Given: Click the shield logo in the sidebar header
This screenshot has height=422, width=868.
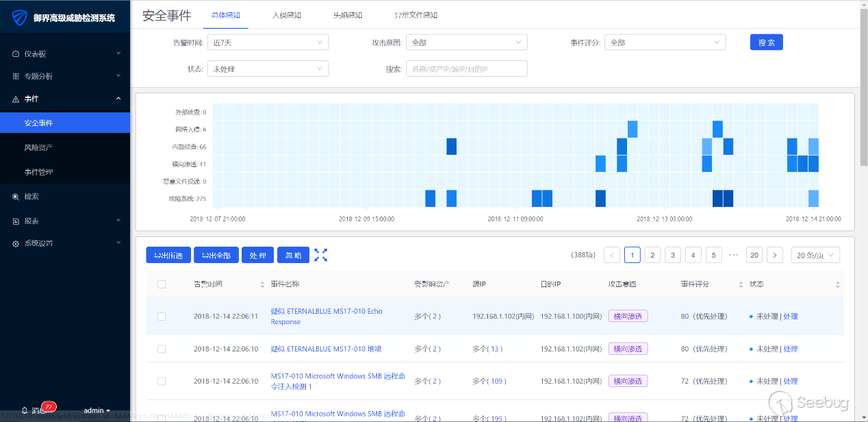Looking at the screenshot, I should click(21, 17).
